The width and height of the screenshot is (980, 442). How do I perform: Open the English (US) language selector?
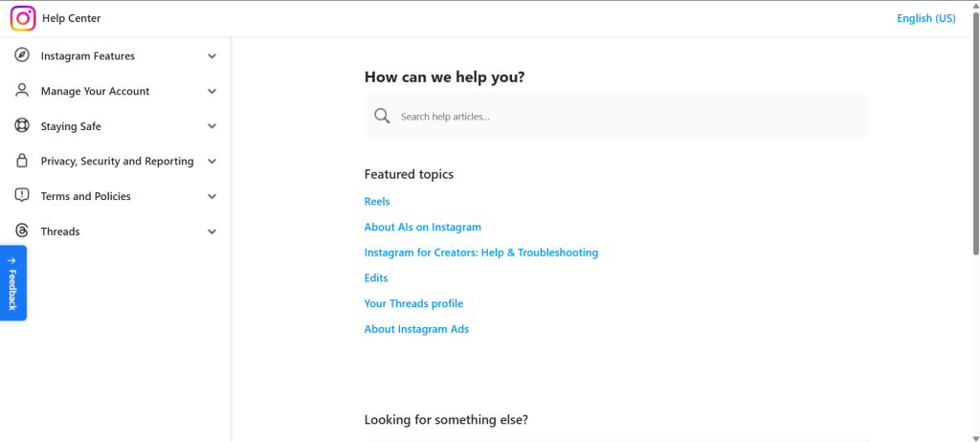[x=925, y=18]
